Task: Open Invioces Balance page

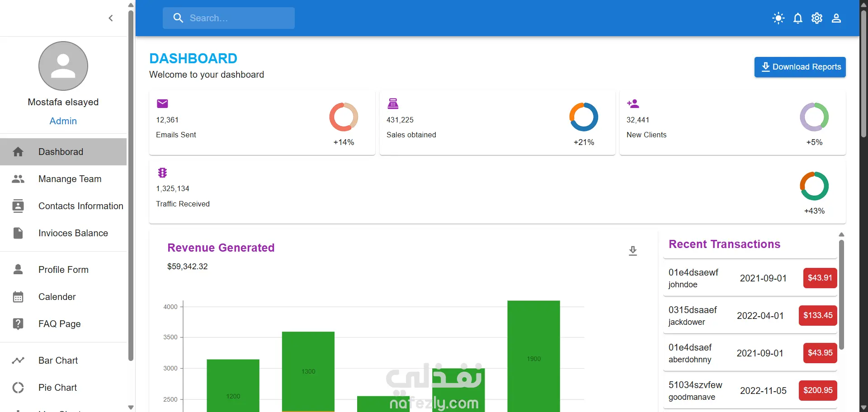Action: [x=63, y=233]
